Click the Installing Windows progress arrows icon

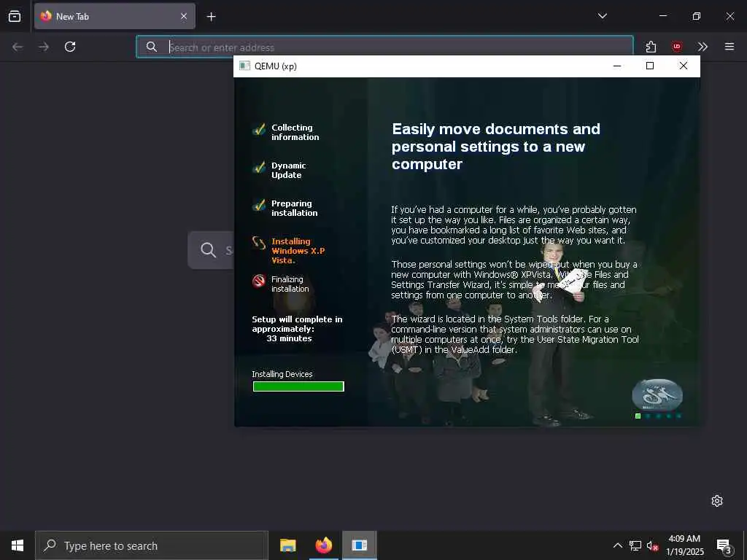tap(259, 243)
